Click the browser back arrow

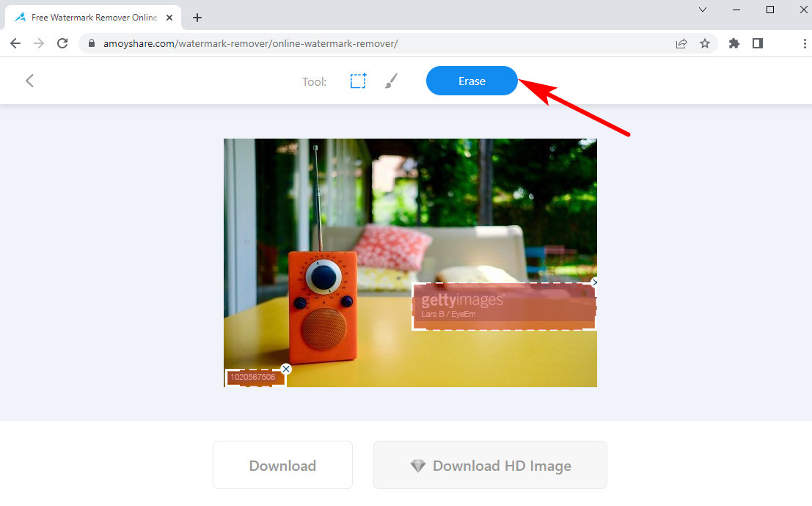pos(15,43)
